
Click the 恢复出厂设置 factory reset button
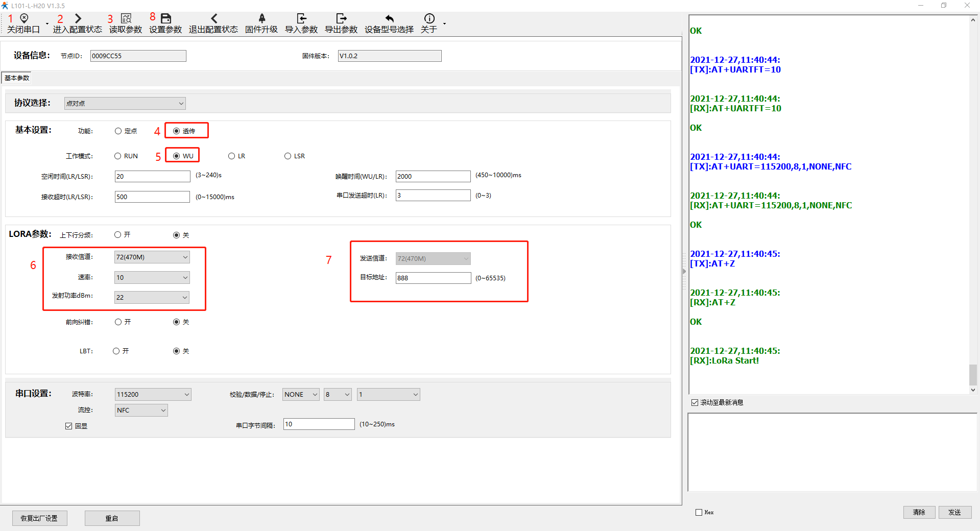tap(39, 518)
